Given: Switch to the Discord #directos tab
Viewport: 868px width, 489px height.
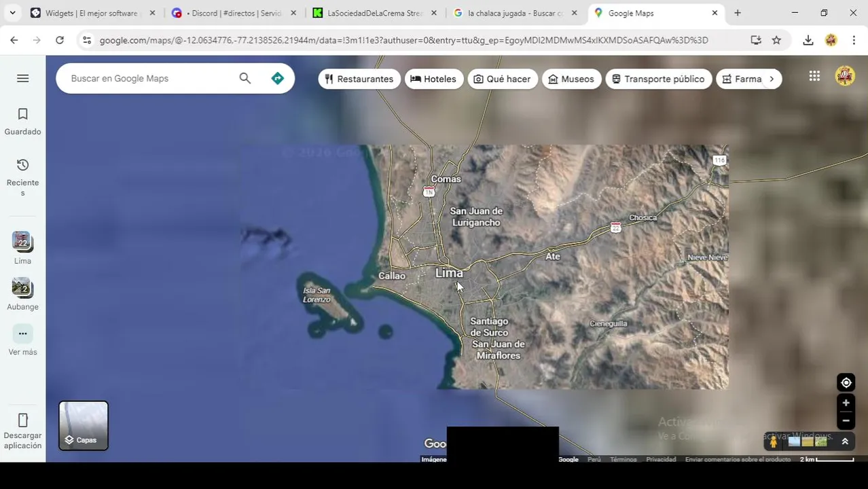Looking at the screenshot, I should point(233,13).
